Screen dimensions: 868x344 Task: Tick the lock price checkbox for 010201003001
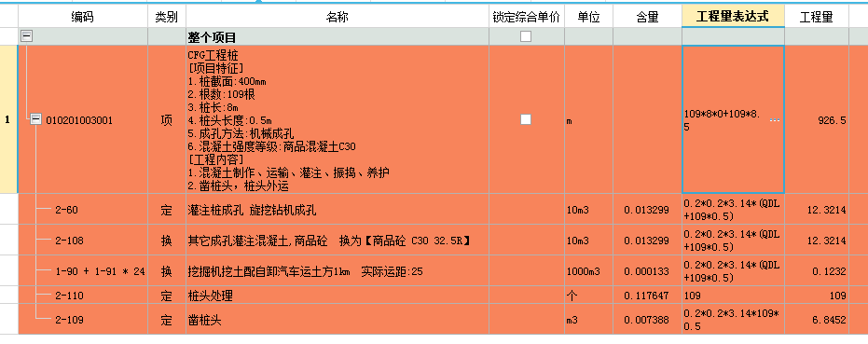526,119
